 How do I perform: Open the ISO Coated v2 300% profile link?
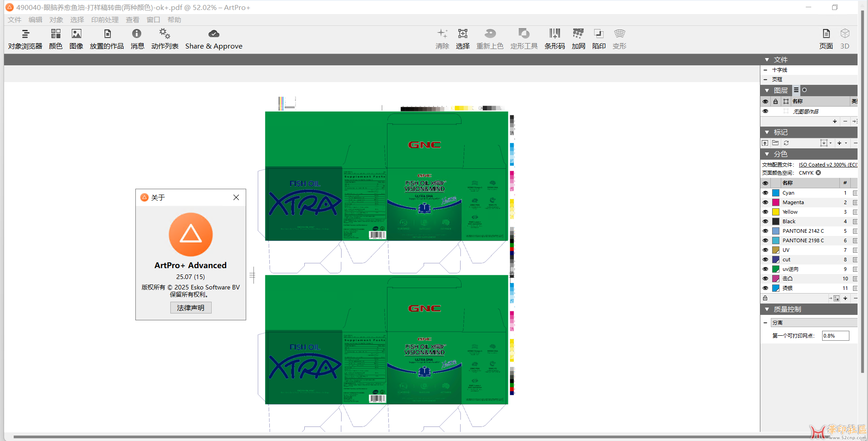[828, 165]
